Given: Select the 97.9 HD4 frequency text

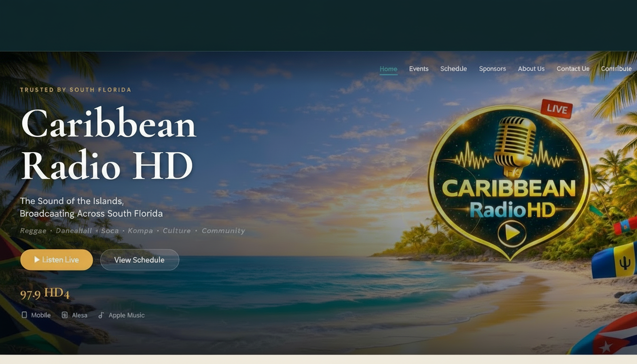Looking at the screenshot, I should (45, 293).
